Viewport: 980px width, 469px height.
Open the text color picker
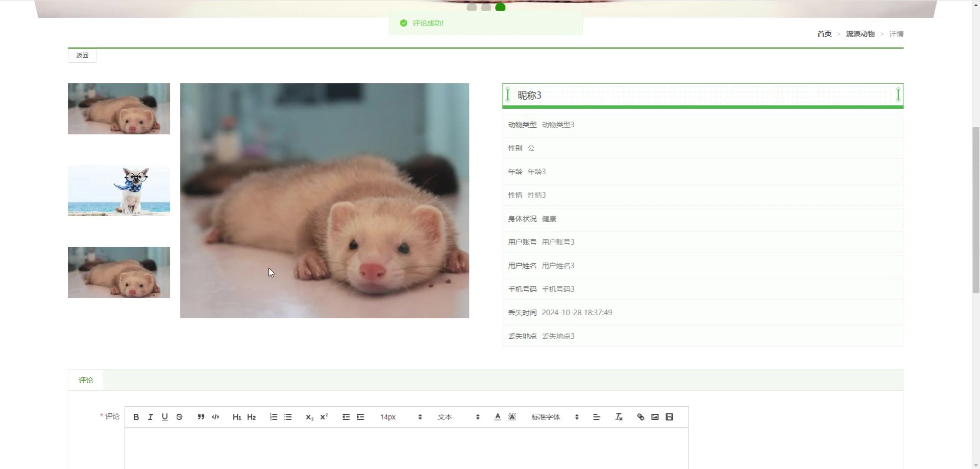point(498,417)
